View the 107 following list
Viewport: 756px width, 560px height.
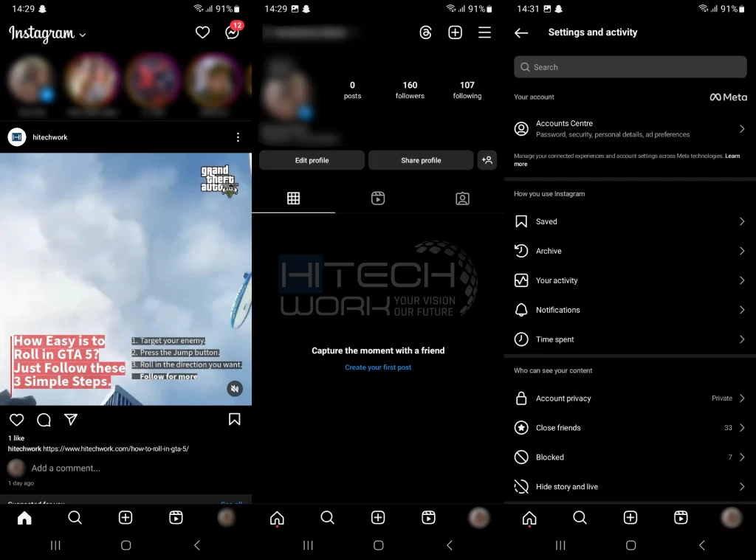tap(467, 89)
